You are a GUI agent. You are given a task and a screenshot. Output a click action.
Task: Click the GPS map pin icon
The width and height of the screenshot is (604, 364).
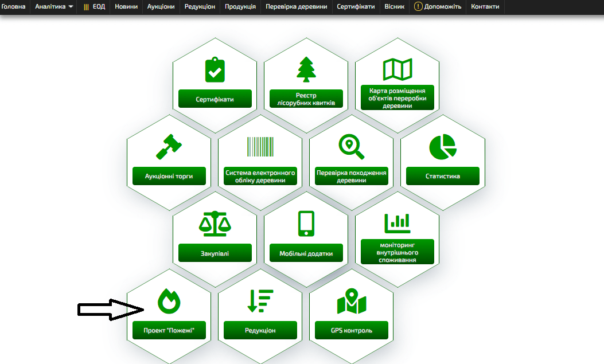point(352,301)
